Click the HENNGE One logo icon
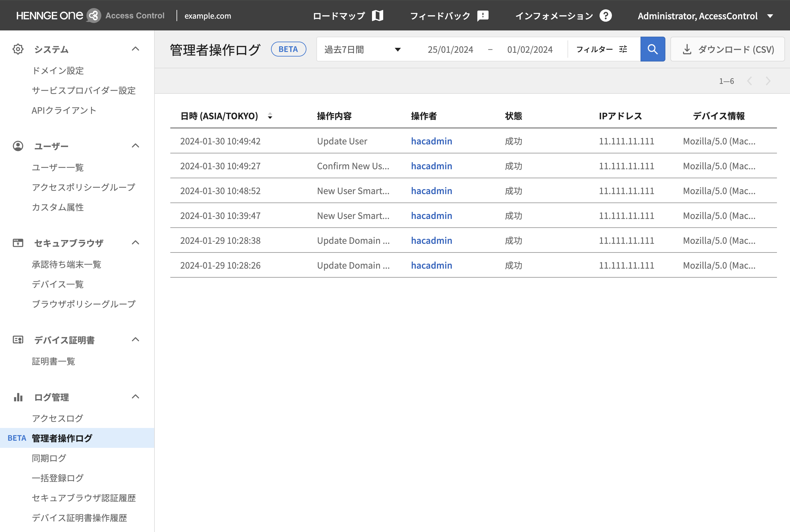The height and width of the screenshot is (532, 790). pyautogui.click(x=94, y=16)
